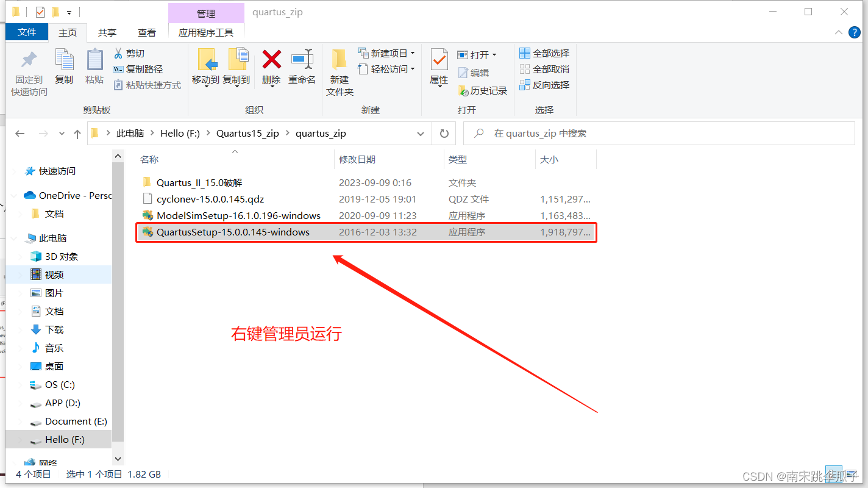Click the Back navigation arrow

(20, 134)
